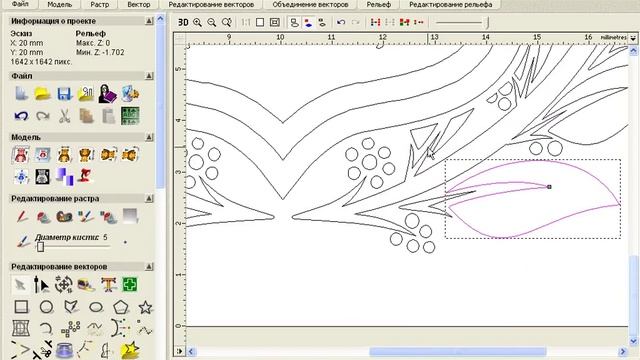Click the yellow star vector library icon
This screenshot has height=360, width=640.
(130, 350)
